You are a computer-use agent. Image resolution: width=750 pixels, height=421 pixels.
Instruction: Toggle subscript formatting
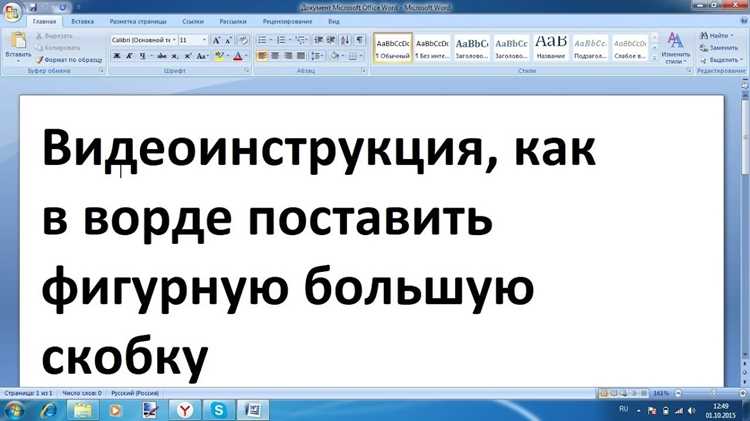pyautogui.click(x=175, y=56)
